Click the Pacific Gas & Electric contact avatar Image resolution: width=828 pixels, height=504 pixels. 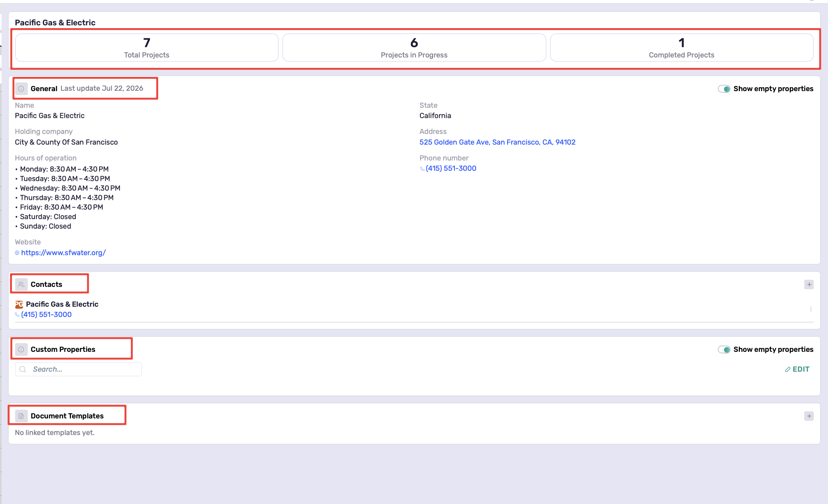coord(19,304)
